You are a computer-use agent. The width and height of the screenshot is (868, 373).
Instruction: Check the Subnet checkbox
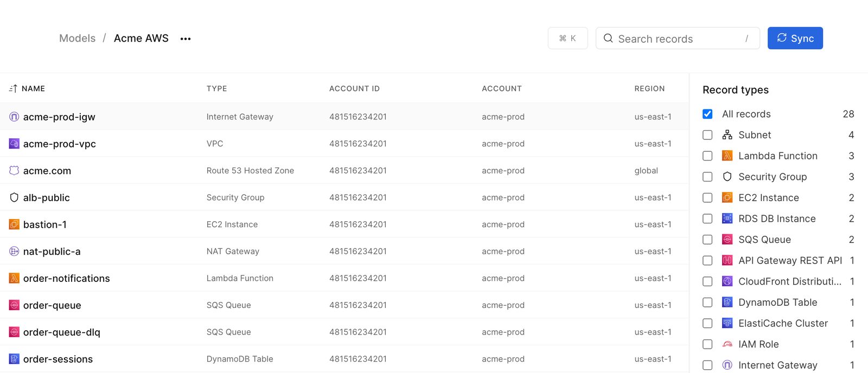point(707,134)
